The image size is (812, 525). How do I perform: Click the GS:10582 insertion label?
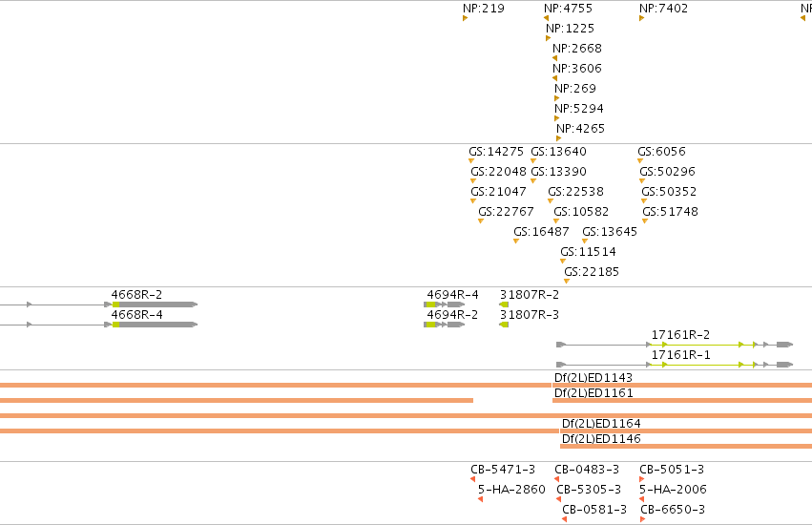pyautogui.click(x=581, y=212)
